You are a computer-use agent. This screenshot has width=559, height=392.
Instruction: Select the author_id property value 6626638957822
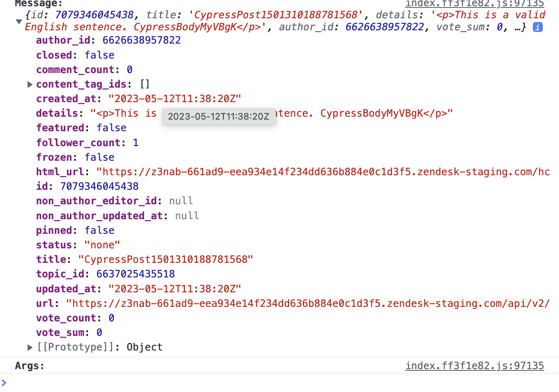[142, 40]
